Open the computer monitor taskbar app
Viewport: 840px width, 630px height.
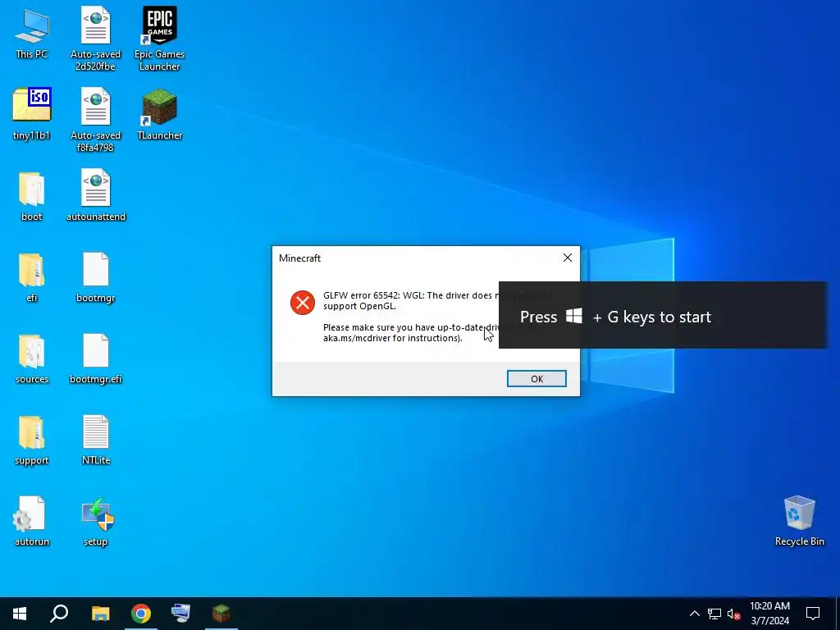pyautogui.click(x=180, y=614)
